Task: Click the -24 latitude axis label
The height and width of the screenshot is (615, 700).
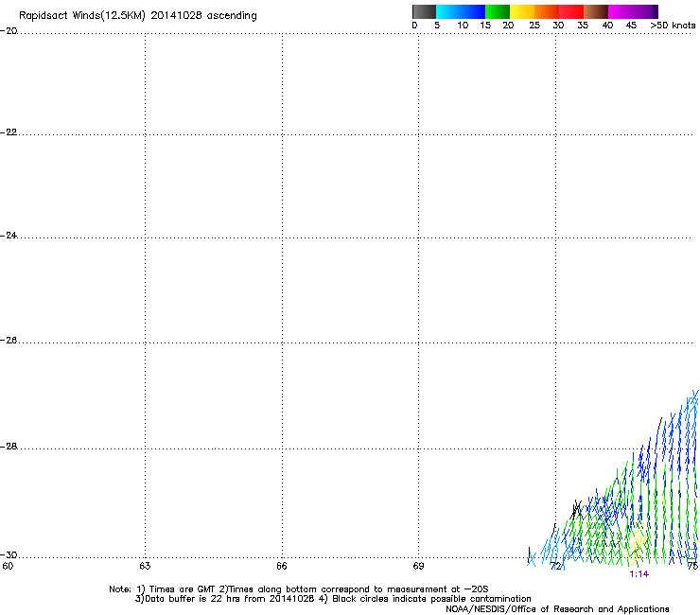Action: [9, 236]
